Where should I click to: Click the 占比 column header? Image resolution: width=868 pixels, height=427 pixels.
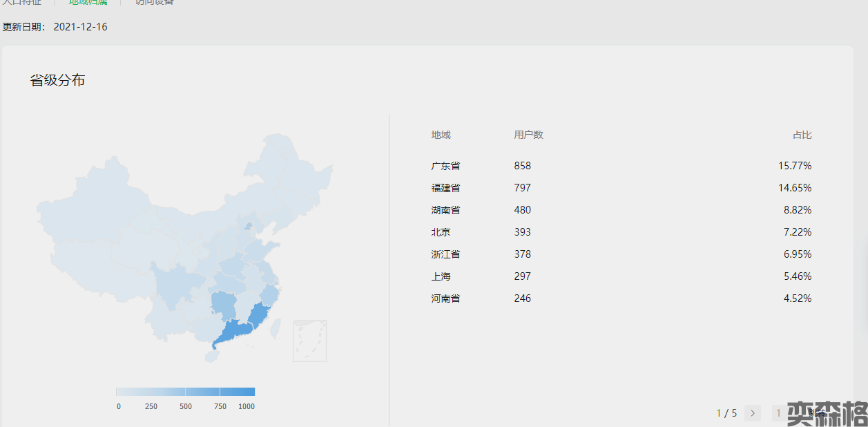802,135
